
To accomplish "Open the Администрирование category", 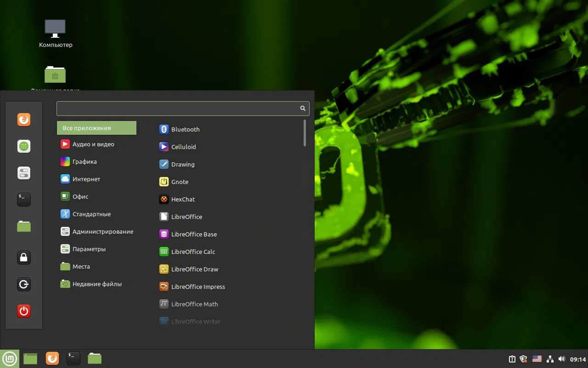I will point(102,231).
